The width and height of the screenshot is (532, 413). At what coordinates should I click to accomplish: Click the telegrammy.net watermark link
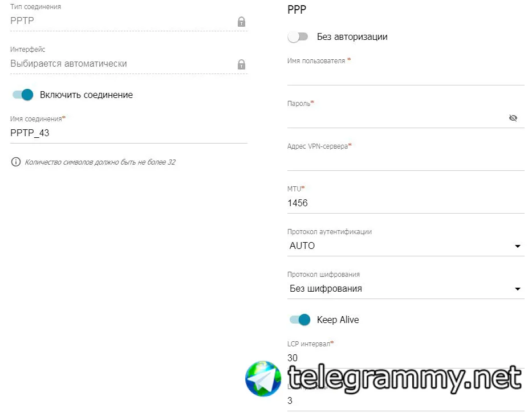(x=404, y=379)
